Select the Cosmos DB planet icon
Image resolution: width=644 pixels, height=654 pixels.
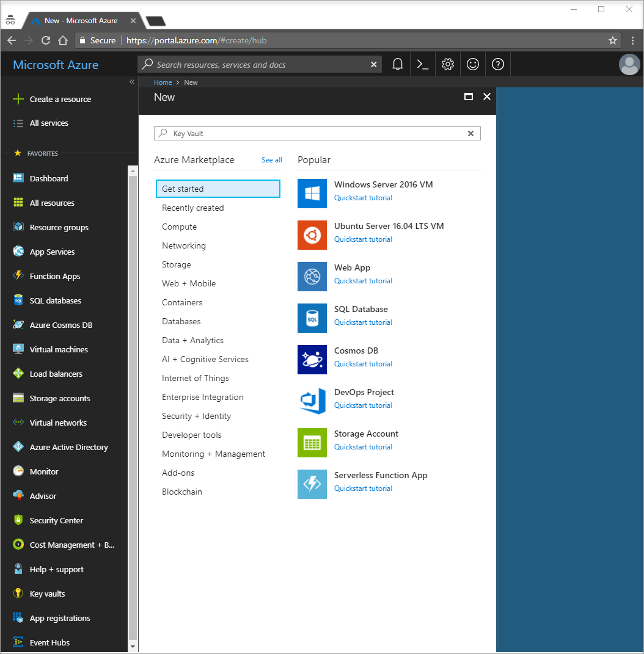312,360
